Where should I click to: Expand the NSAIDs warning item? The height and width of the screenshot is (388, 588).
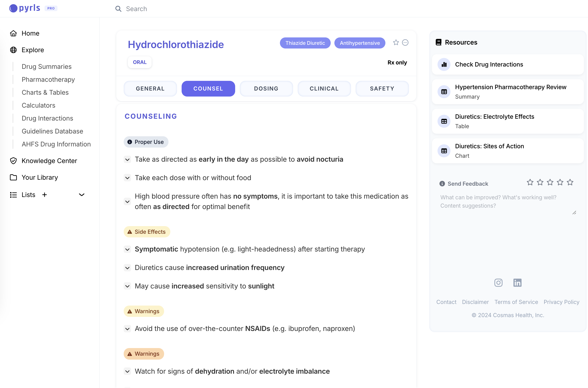click(127, 329)
